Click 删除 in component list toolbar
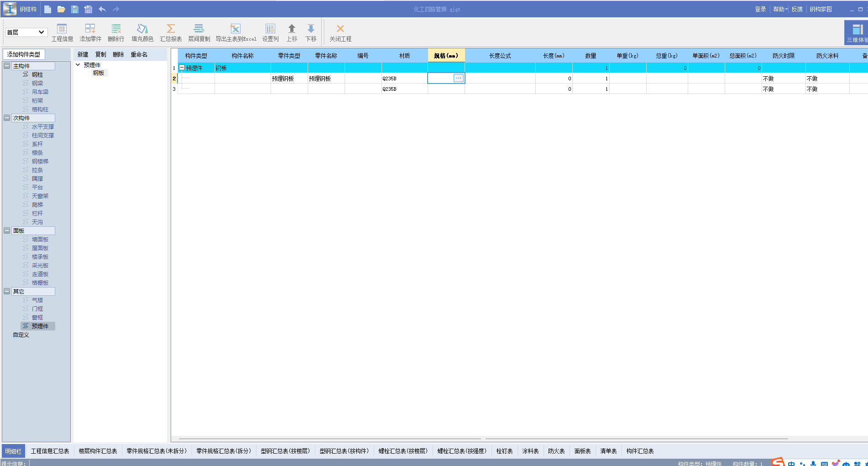Viewport: 868px width, 466px height. pyautogui.click(x=119, y=54)
